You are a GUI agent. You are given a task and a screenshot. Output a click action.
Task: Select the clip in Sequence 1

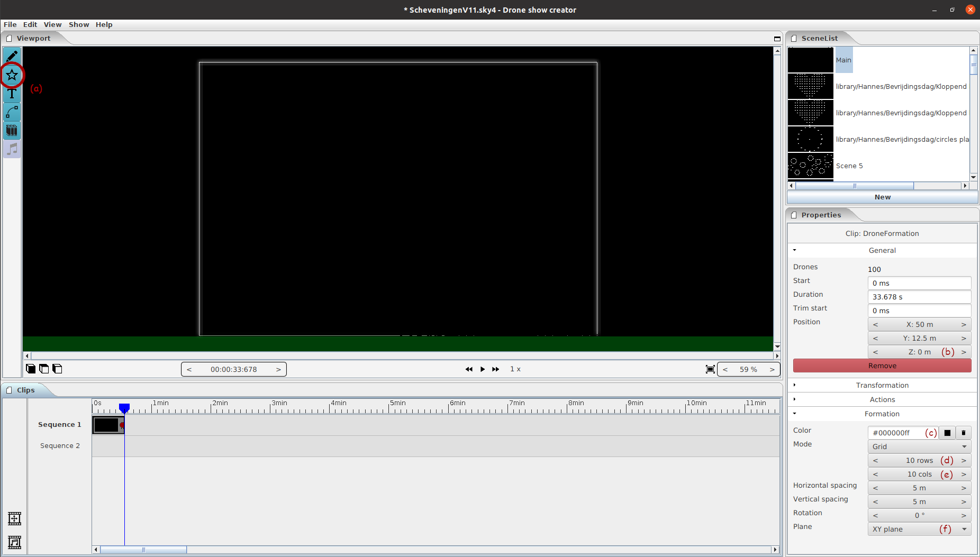coord(108,425)
